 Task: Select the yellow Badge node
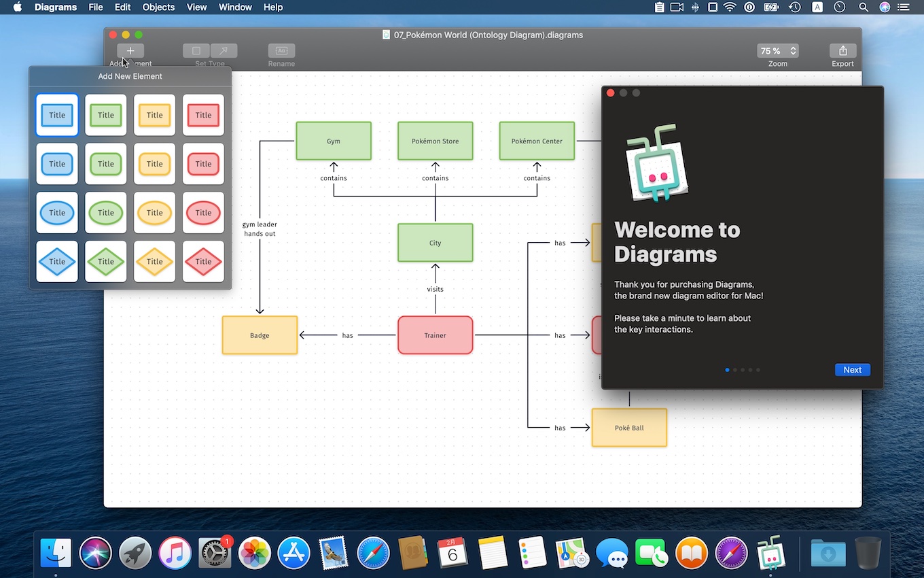pos(260,335)
